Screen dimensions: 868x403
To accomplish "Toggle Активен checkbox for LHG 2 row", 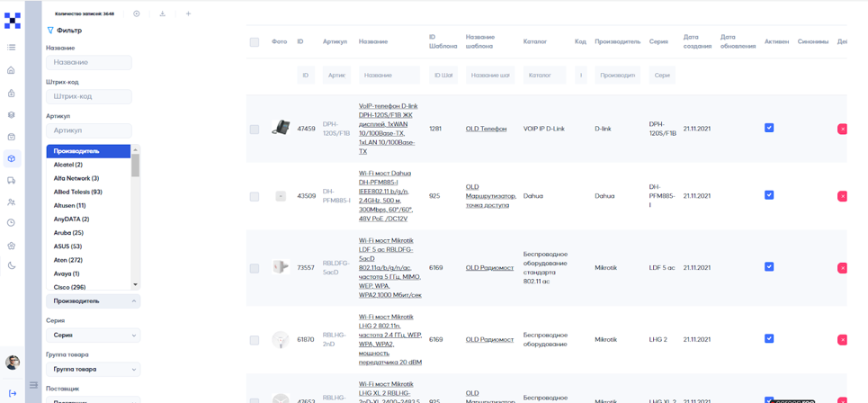I will click(769, 338).
